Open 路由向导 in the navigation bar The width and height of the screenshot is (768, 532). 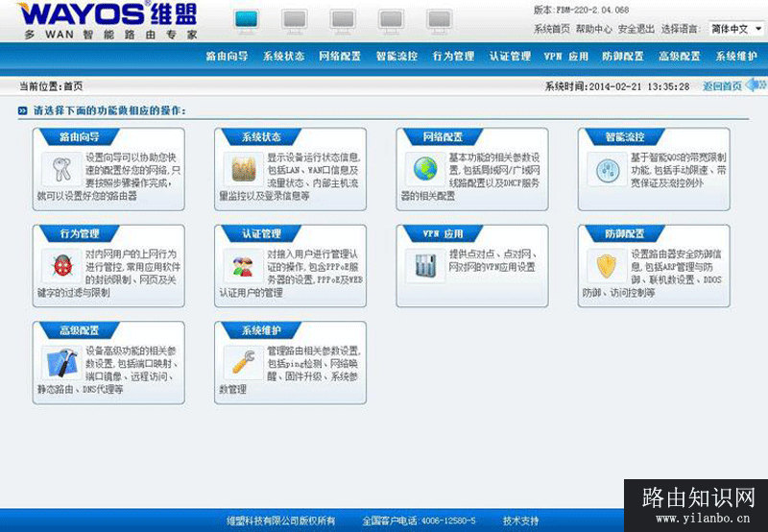tap(227, 57)
